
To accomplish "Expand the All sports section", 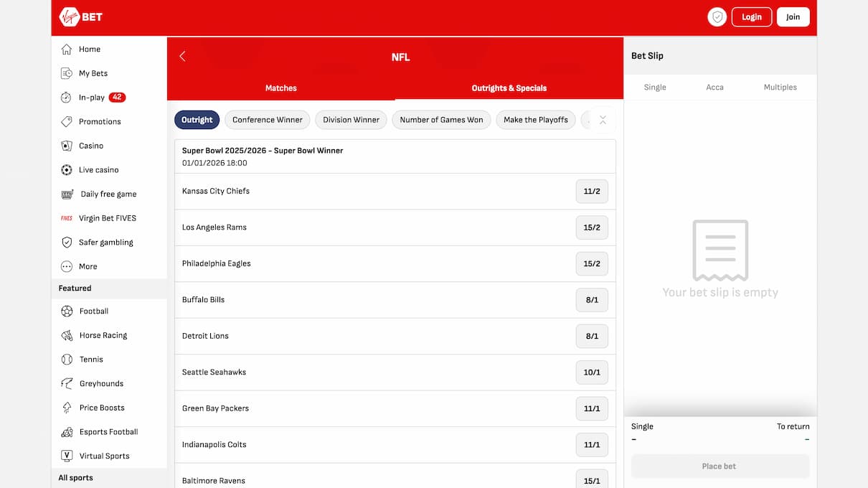I will click(75, 477).
